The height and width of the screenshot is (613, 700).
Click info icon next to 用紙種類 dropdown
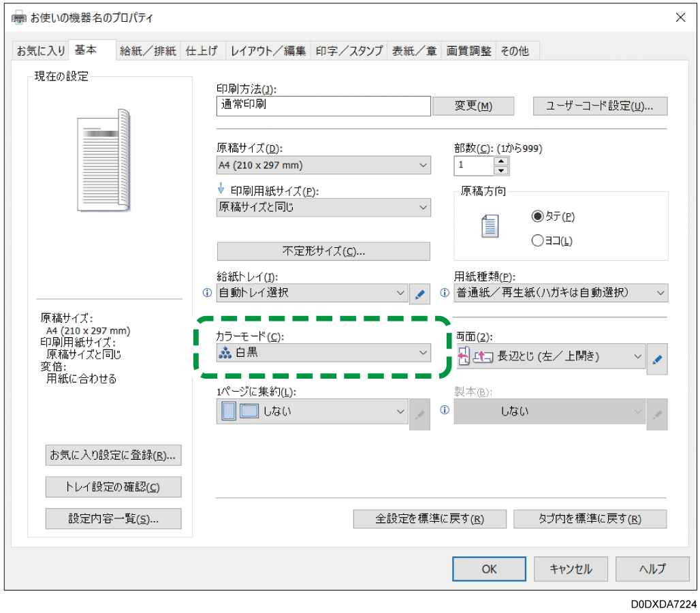[445, 294]
